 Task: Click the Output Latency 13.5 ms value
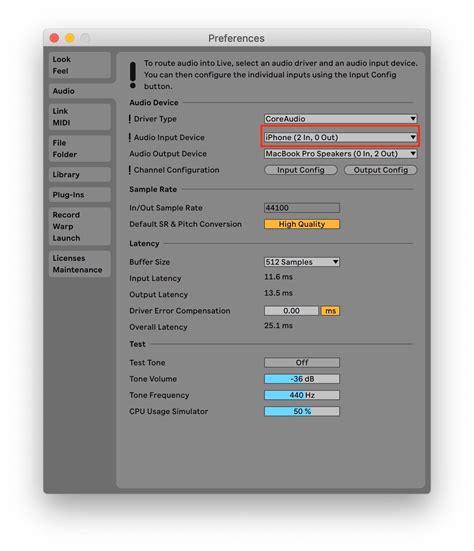click(278, 293)
